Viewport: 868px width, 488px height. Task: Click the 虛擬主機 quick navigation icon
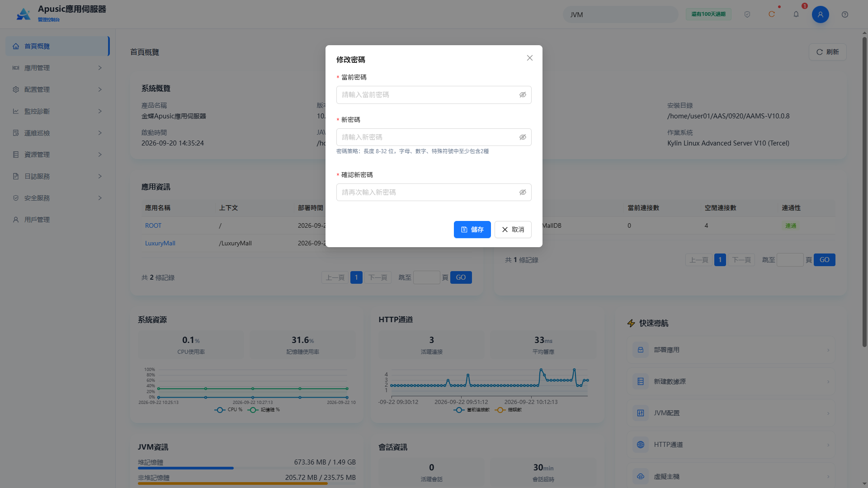point(641,476)
